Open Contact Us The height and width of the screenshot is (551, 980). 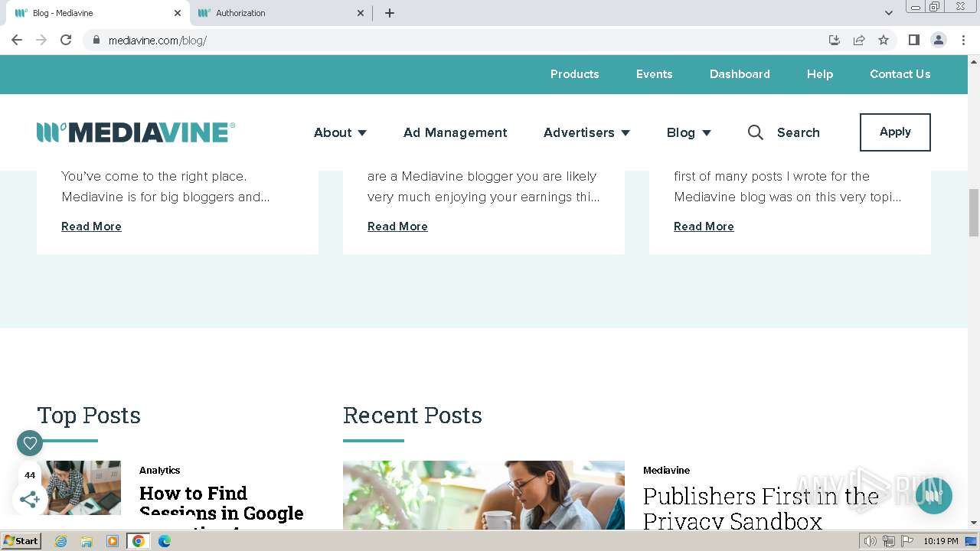click(x=900, y=74)
